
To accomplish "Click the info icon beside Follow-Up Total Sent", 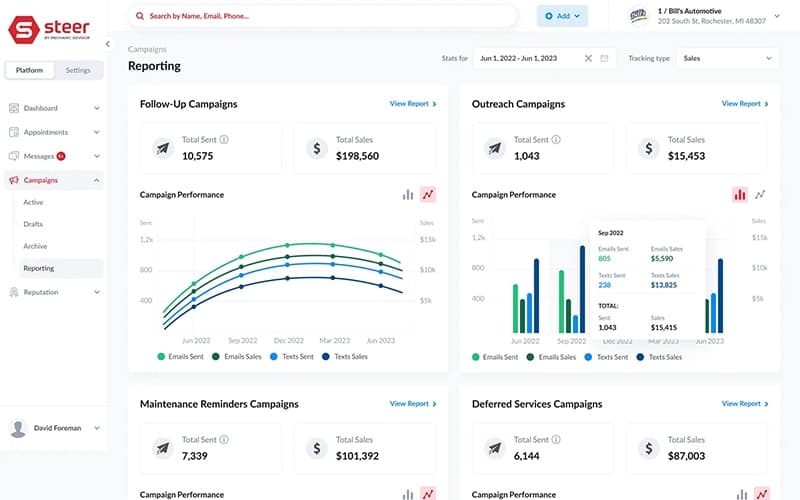I will 224,140.
